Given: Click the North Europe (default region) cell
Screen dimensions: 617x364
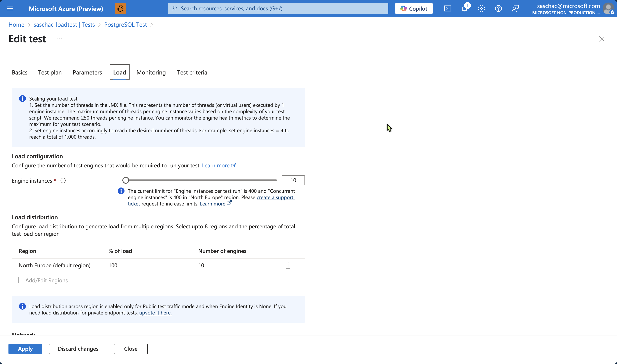Looking at the screenshot, I should click(54, 265).
